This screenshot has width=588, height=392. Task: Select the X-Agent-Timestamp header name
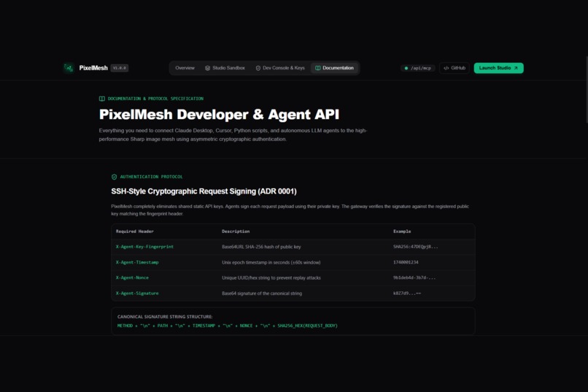[137, 262]
